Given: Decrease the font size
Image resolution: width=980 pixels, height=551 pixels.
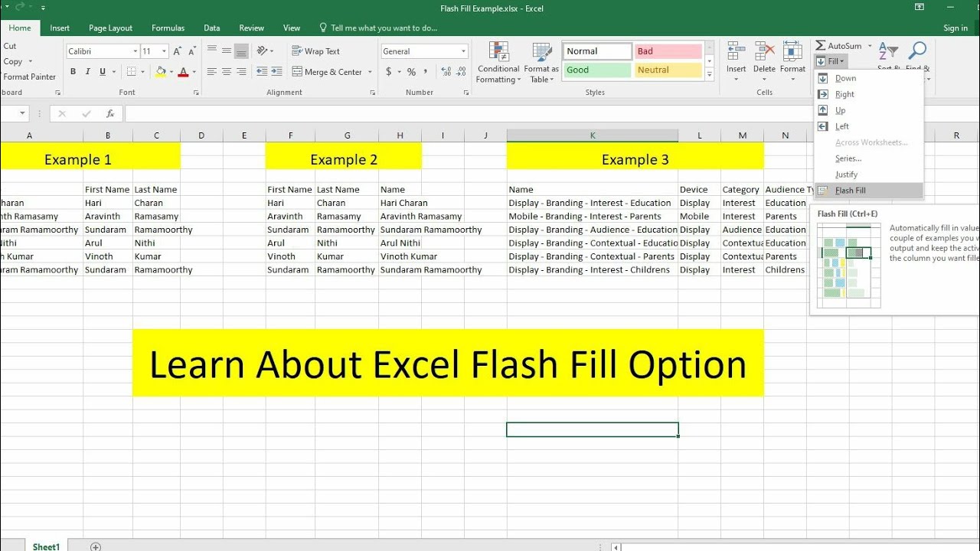Looking at the screenshot, I should (191, 51).
